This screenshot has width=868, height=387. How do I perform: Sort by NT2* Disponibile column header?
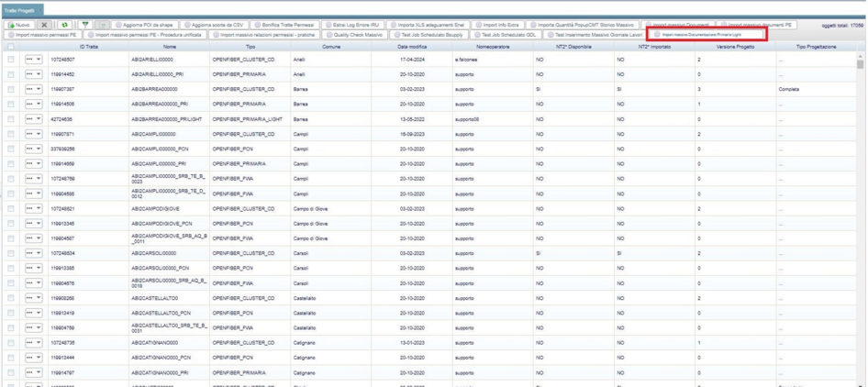[573, 47]
